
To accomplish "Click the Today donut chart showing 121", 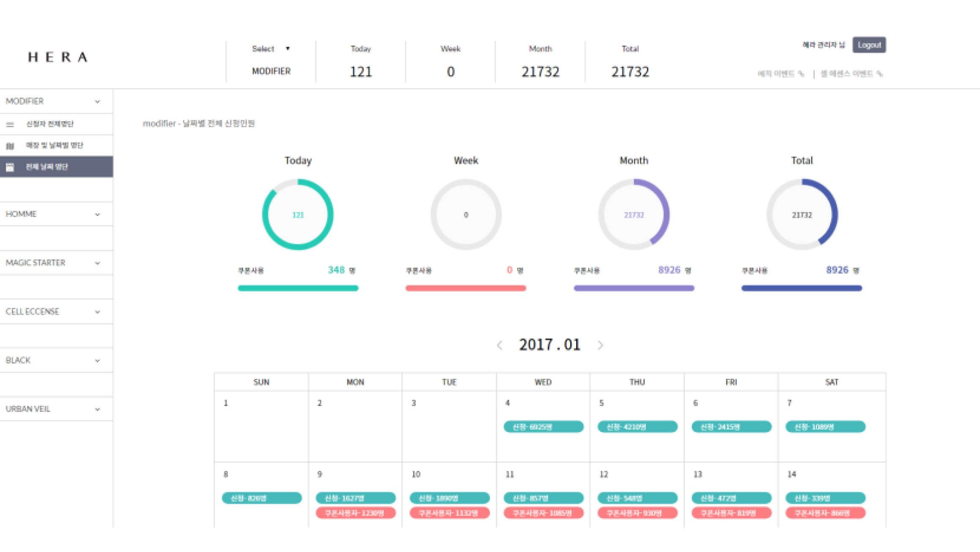I will (298, 214).
